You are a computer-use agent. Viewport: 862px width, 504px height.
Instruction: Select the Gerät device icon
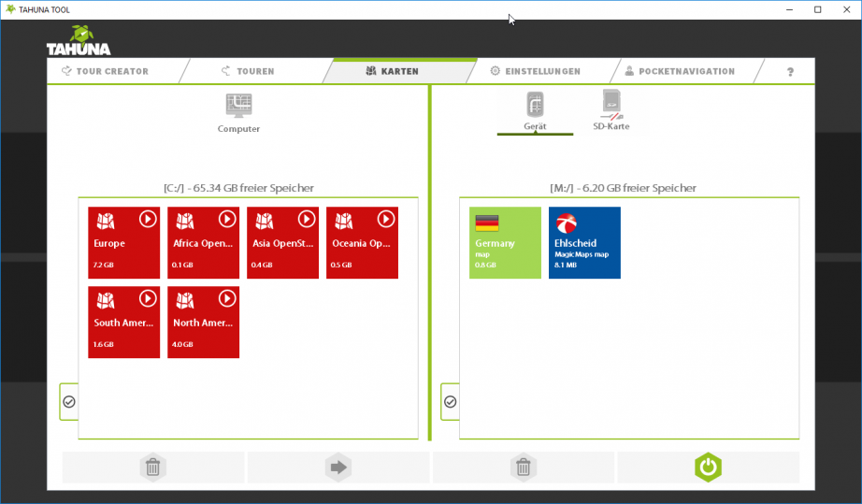[535, 104]
